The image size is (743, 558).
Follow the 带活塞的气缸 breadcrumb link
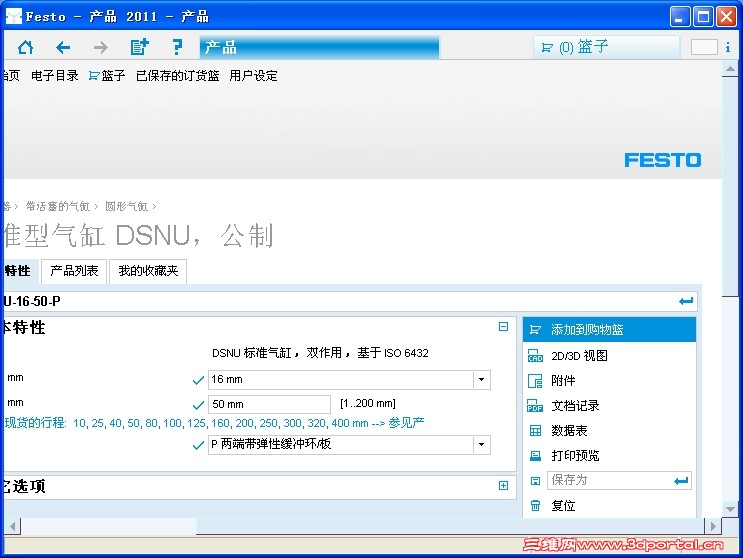click(x=57, y=206)
